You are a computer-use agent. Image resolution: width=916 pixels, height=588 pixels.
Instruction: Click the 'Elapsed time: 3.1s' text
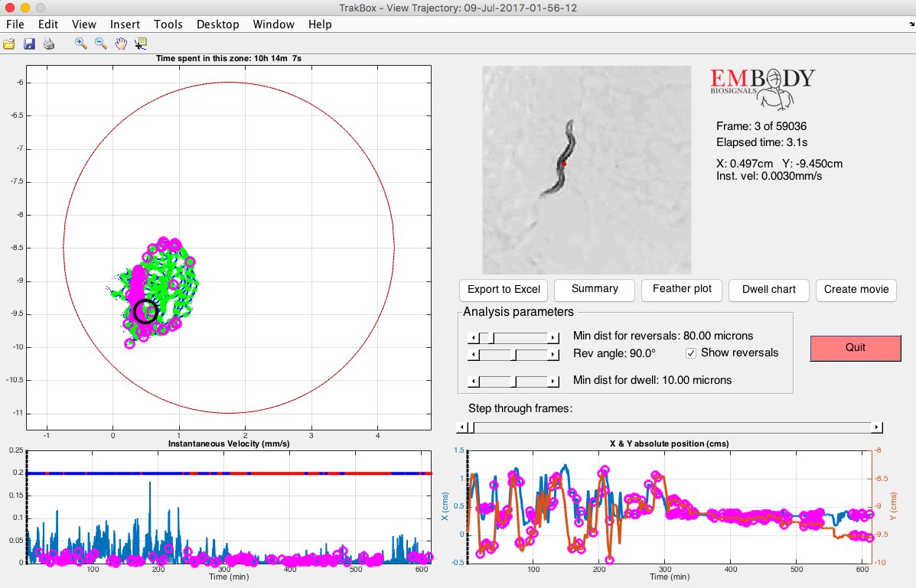pos(761,142)
